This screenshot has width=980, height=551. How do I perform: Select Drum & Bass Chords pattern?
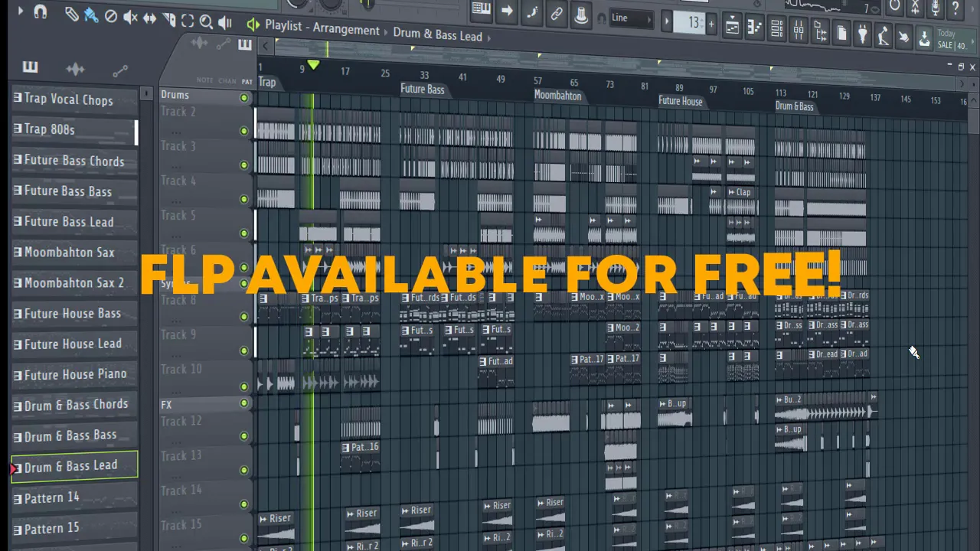pyautogui.click(x=76, y=404)
